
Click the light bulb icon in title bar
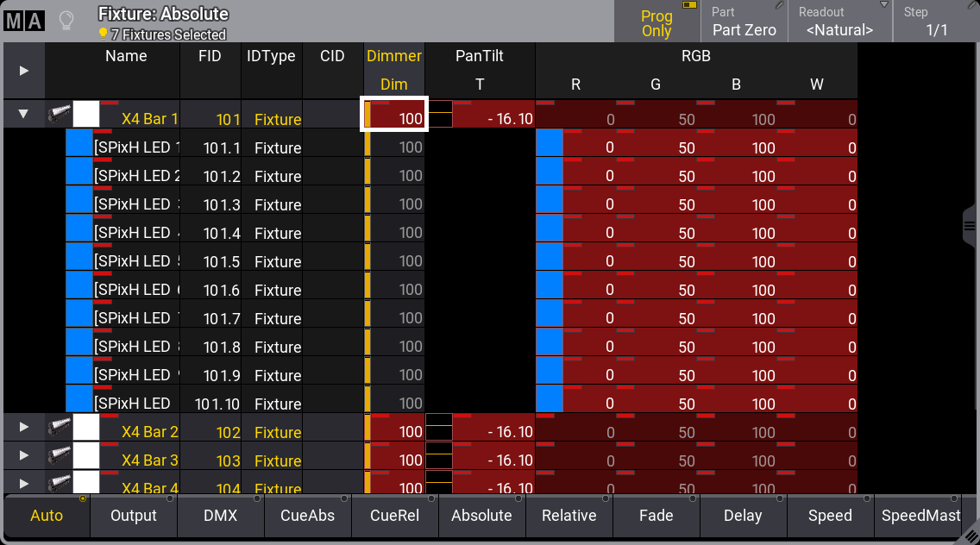66,21
